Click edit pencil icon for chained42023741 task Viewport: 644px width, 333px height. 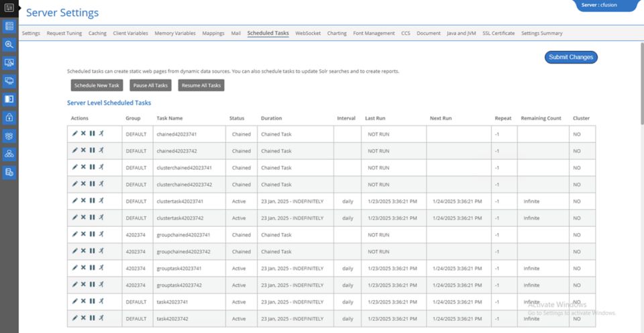(75, 134)
